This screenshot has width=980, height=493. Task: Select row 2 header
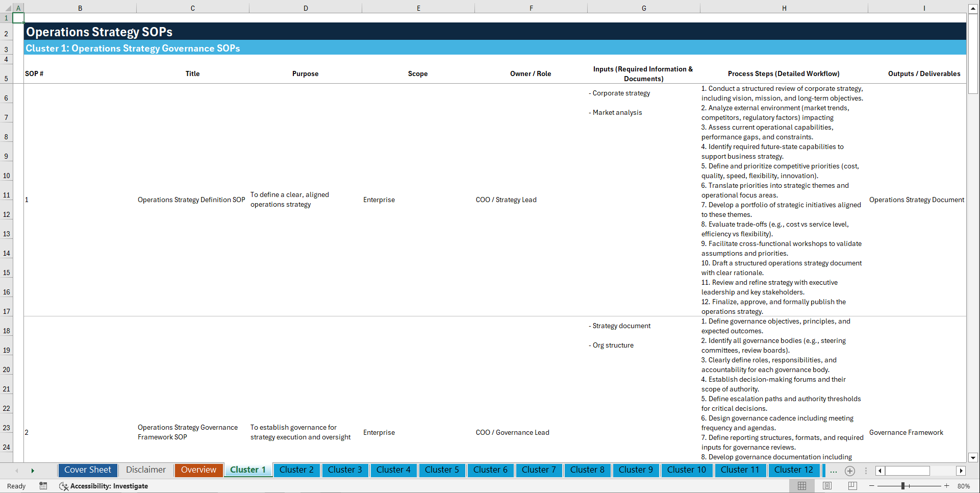pos(6,32)
